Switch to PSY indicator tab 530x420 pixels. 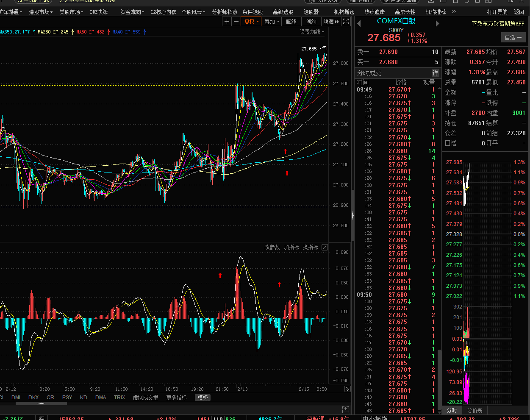pos(67,398)
